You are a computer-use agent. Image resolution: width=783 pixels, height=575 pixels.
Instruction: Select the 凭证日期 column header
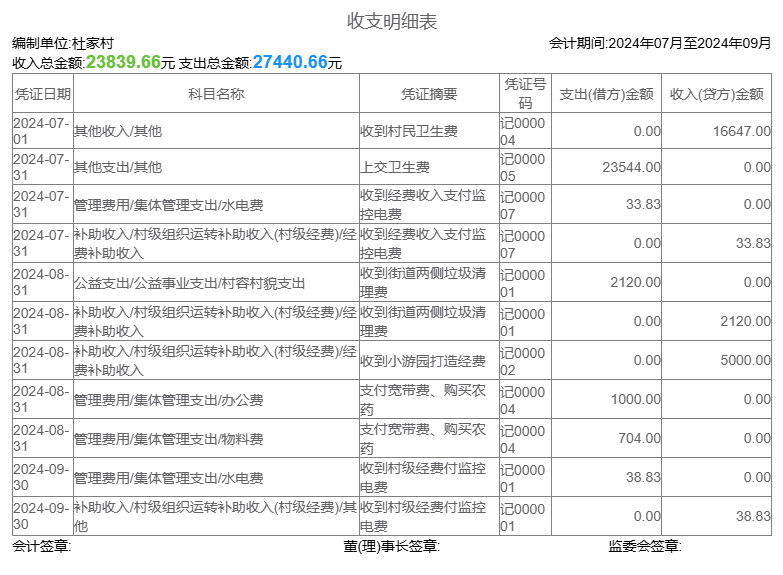click(42, 94)
